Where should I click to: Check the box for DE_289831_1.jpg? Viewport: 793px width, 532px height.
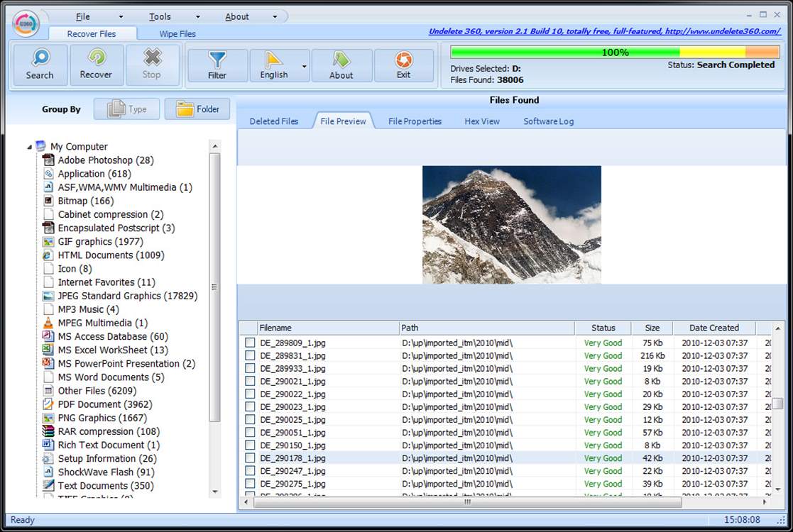click(x=250, y=355)
